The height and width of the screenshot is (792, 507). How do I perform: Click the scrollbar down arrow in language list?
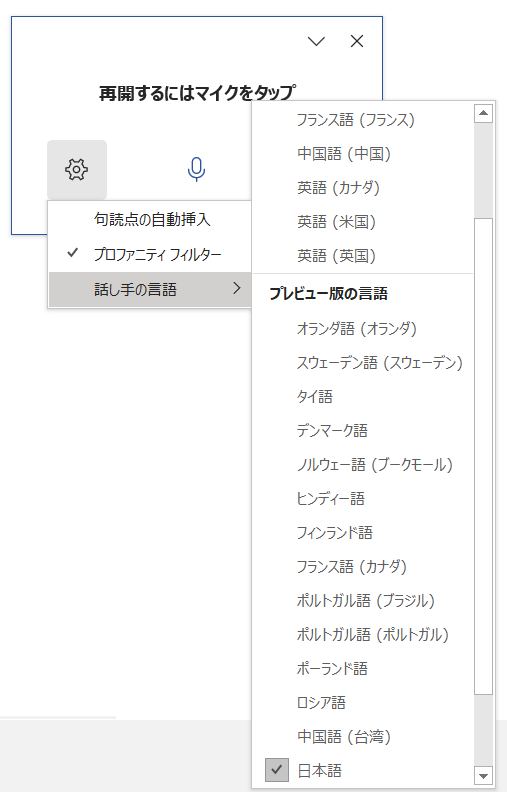(484, 775)
